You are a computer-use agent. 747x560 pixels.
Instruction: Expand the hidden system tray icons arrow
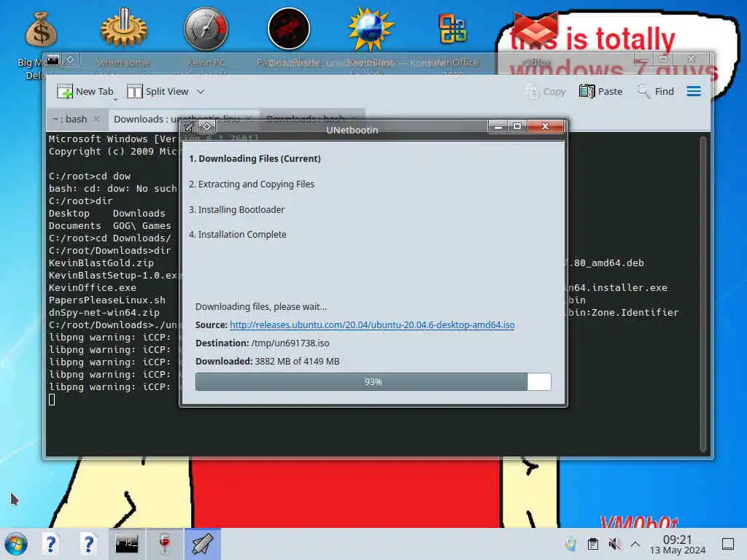(635, 544)
